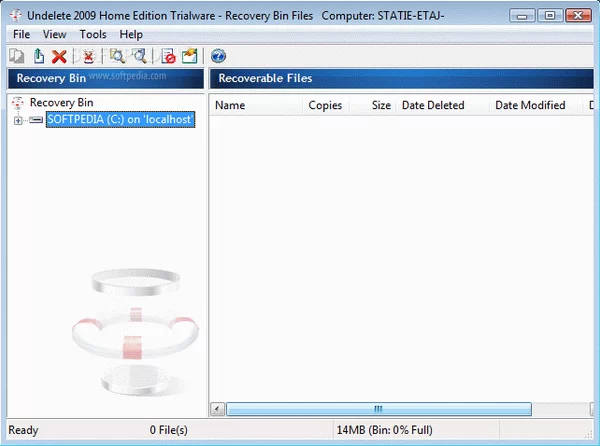The image size is (600, 446).
Task: Open help with the blue question icon
Action: (218, 56)
